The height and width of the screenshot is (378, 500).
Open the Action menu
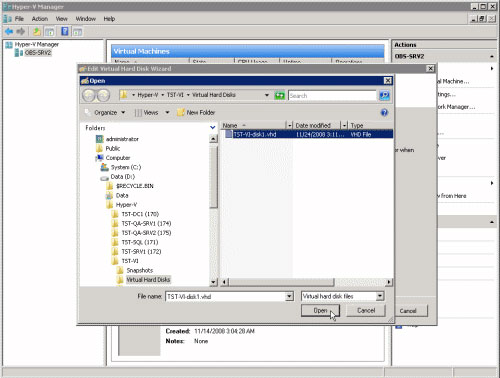coord(40,19)
